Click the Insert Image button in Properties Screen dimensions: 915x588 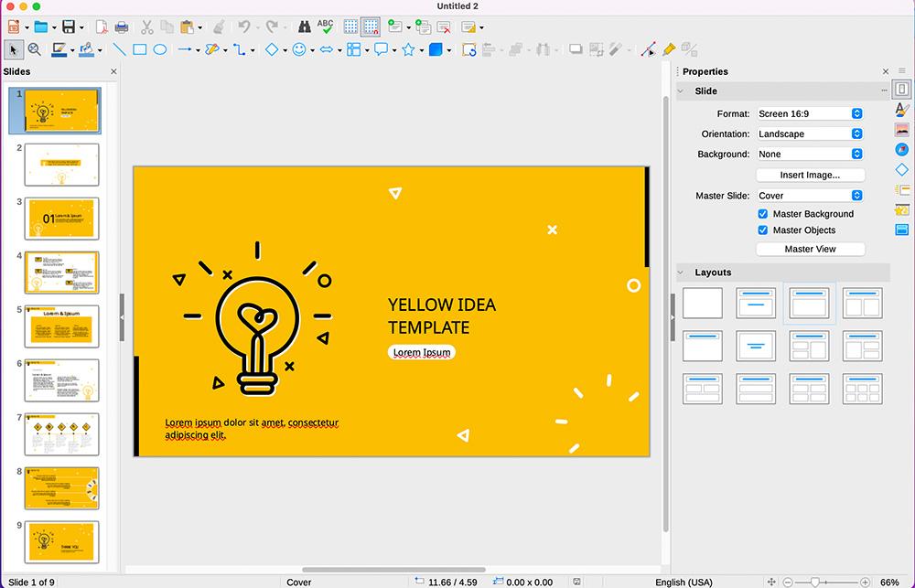(x=811, y=175)
